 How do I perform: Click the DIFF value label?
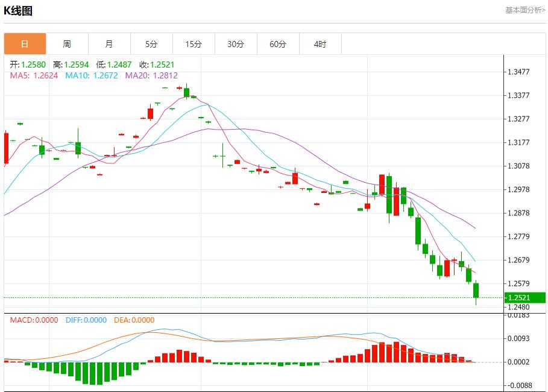pos(86,320)
